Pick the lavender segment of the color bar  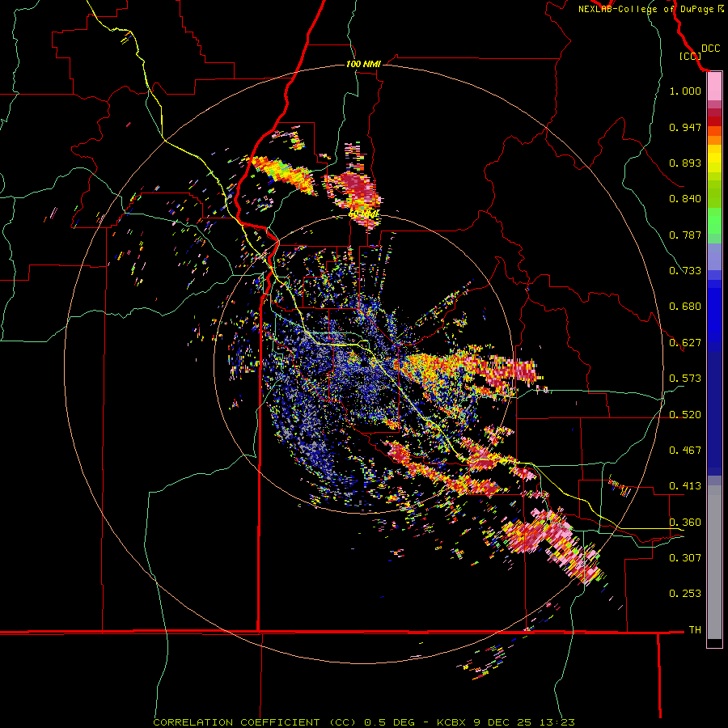[x=714, y=256]
